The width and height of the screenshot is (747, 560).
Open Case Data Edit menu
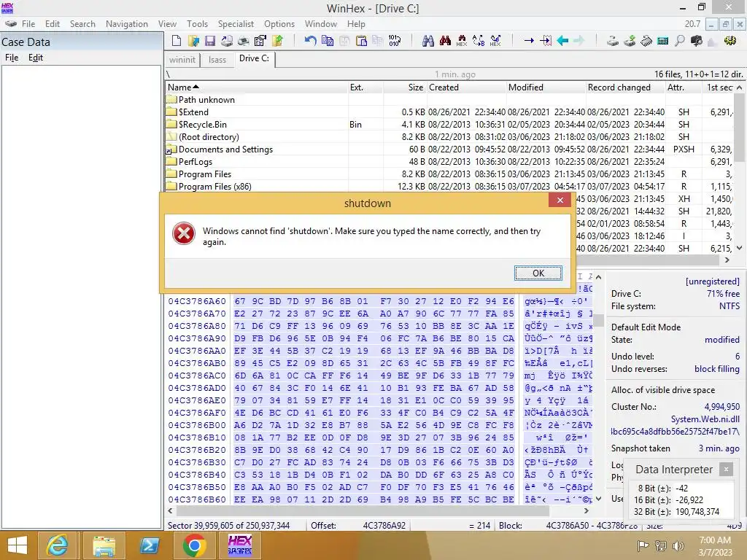tap(36, 58)
